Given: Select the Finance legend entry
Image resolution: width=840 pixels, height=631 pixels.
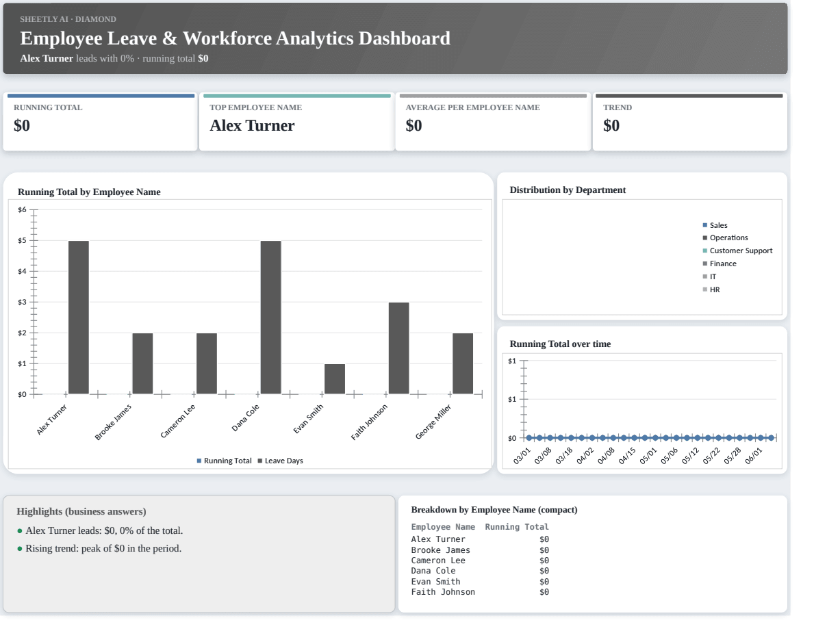Looking at the screenshot, I should pos(720,263).
